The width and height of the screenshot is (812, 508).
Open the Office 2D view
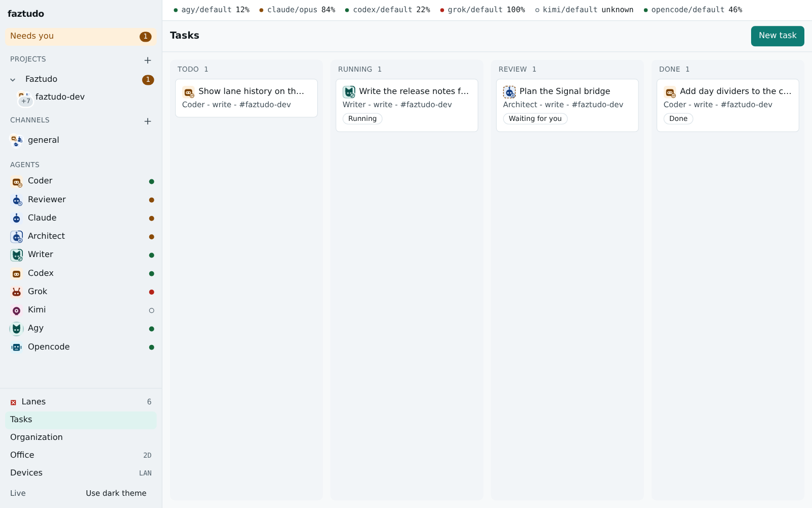(81, 455)
